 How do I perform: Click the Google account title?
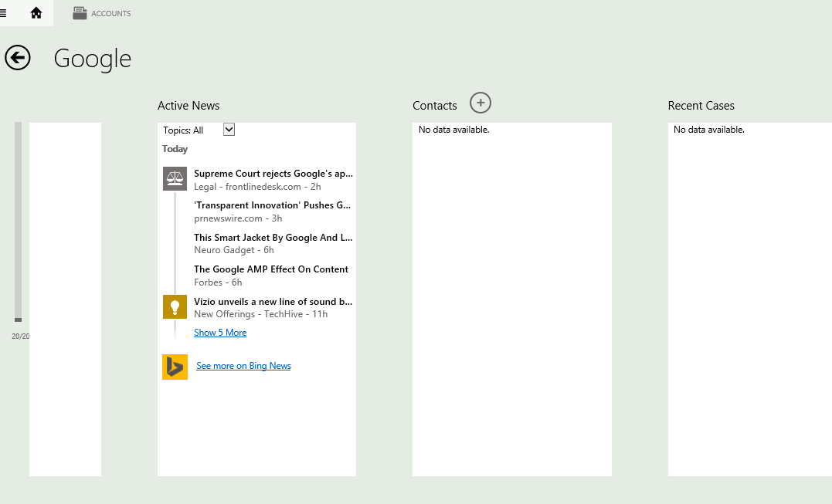pos(93,59)
